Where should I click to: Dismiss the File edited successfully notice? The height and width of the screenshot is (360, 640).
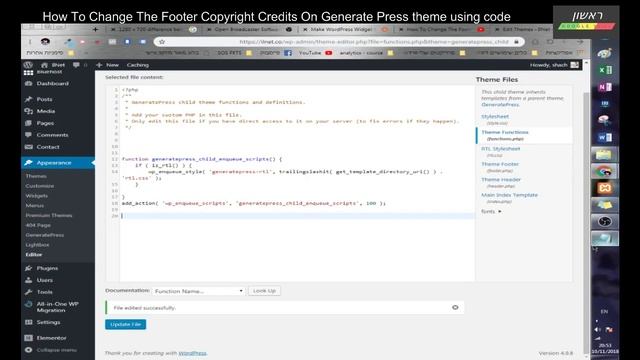455,307
